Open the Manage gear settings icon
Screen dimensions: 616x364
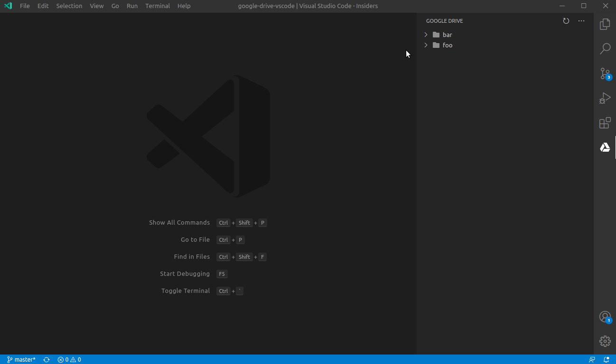point(605,341)
